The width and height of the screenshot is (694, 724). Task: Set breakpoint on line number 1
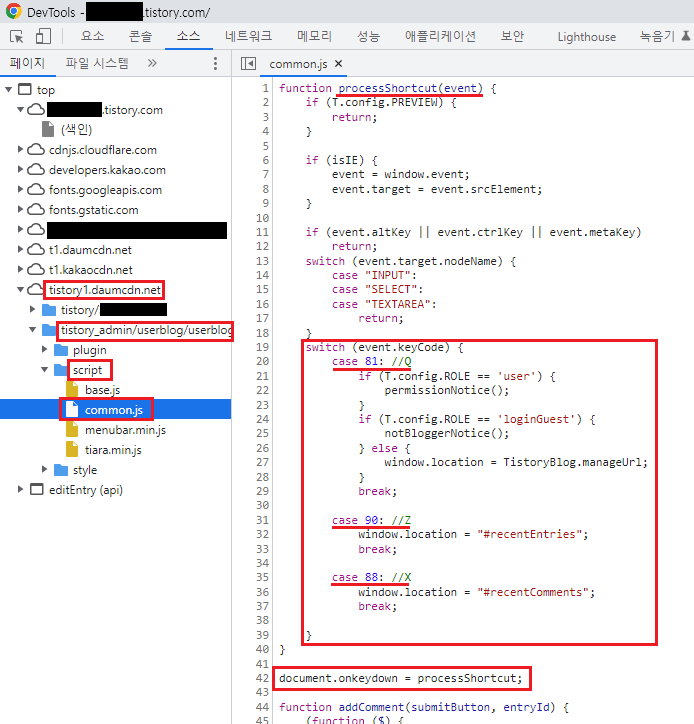coord(266,88)
